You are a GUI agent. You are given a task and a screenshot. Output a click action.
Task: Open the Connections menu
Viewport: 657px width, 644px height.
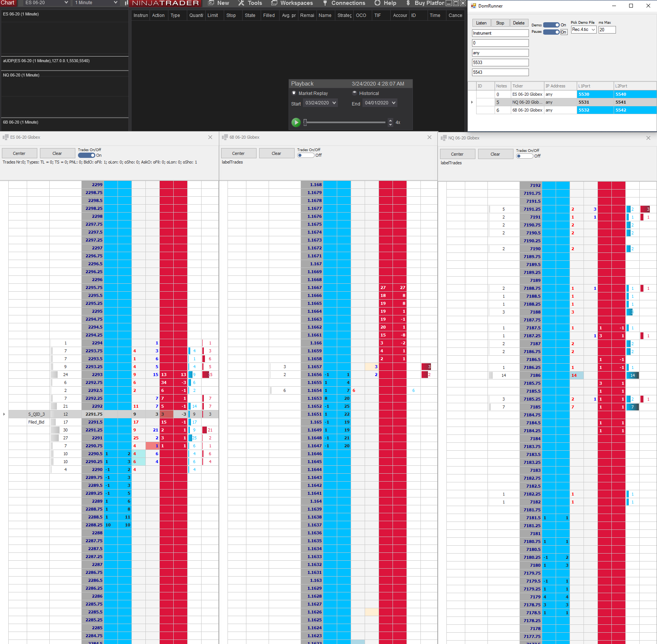(348, 3)
